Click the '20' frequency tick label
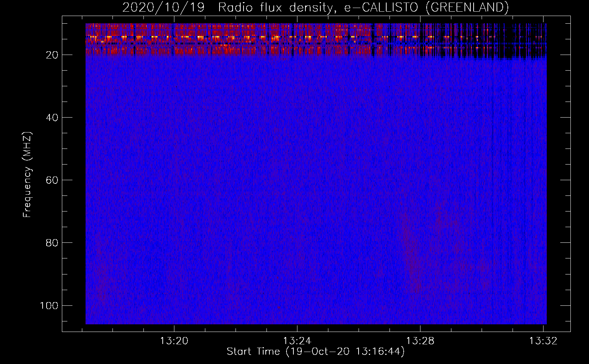This screenshot has width=589, height=364. pos(52,55)
